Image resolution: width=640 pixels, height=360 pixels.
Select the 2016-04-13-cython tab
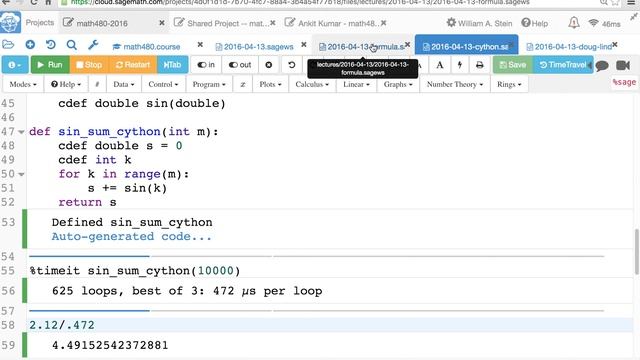[466, 46]
